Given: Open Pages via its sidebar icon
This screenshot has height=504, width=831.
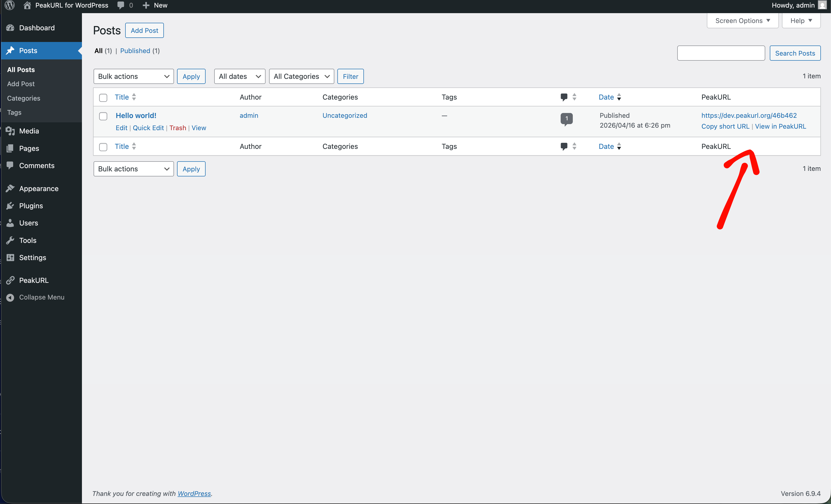Looking at the screenshot, I should coord(10,148).
